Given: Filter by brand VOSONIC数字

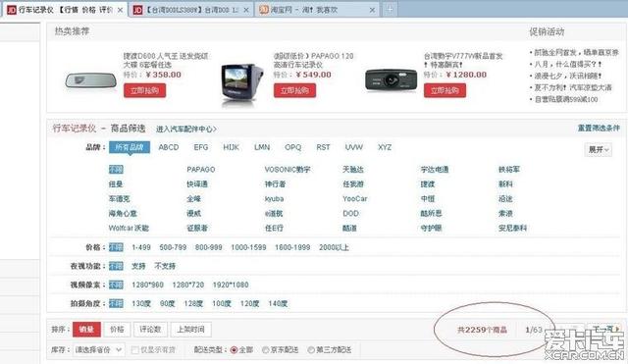Looking at the screenshot, I should point(288,170).
